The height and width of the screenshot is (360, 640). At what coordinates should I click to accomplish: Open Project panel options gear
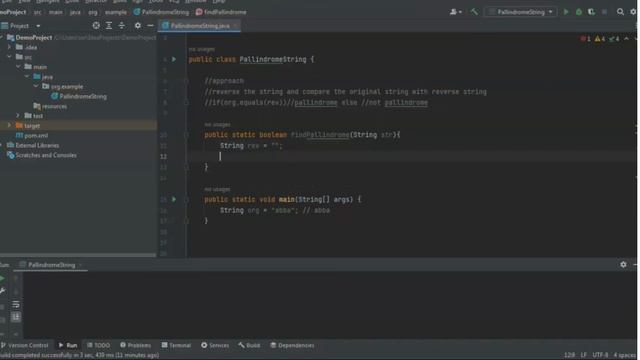[x=138, y=26]
